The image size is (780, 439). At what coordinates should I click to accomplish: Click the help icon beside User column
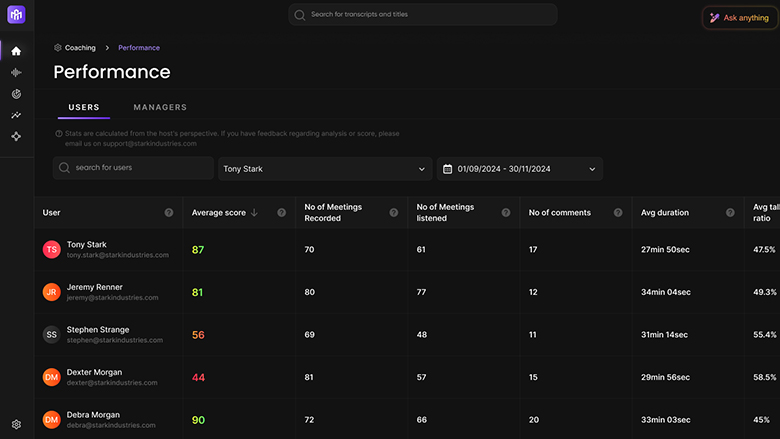point(169,213)
